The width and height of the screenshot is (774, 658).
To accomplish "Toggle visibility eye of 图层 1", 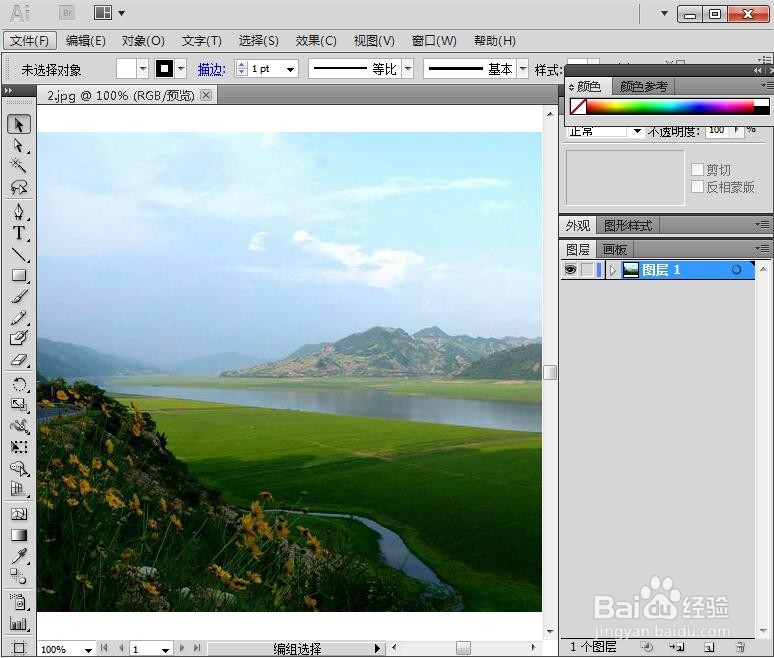I will (x=570, y=270).
